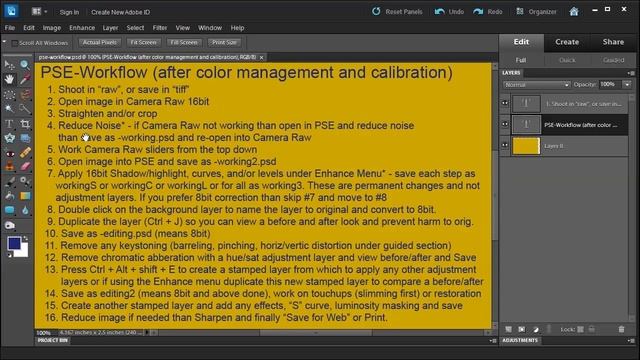Open the status bar info arrow
Viewport: 640px width, 360px height.
[x=147, y=333]
